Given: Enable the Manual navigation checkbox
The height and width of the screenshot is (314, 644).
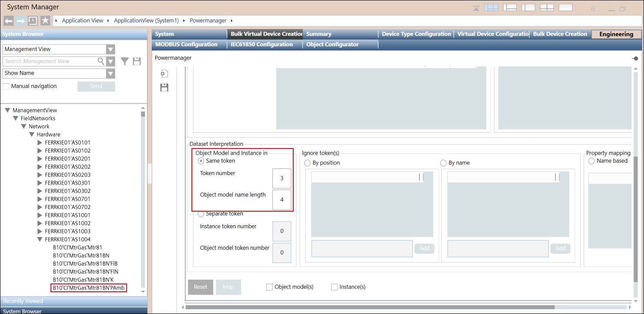Looking at the screenshot, I should pos(6,86).
